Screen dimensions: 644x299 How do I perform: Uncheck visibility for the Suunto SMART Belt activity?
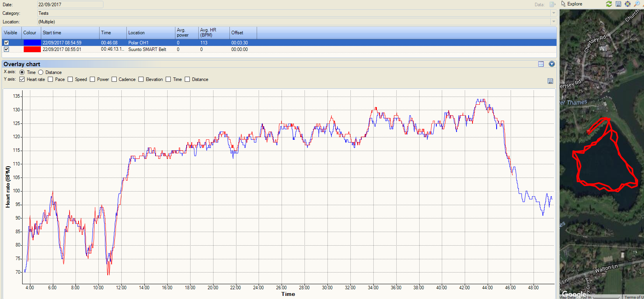(6, 49)
